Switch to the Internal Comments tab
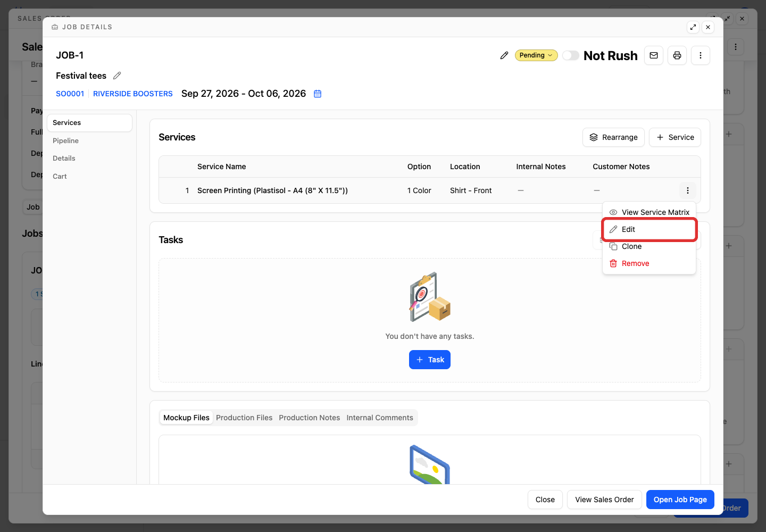The image size is (766, 532). (380, 418)
